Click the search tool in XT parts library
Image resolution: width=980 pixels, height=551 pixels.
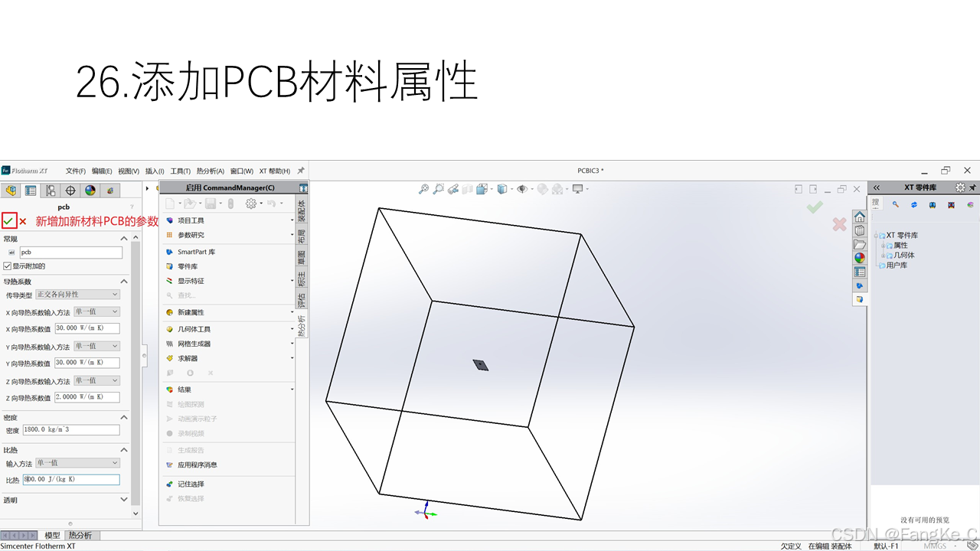click(896, 204)
